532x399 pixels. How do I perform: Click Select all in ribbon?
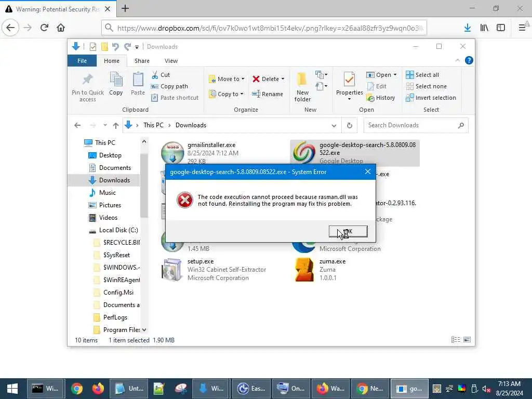click(422, 75)
